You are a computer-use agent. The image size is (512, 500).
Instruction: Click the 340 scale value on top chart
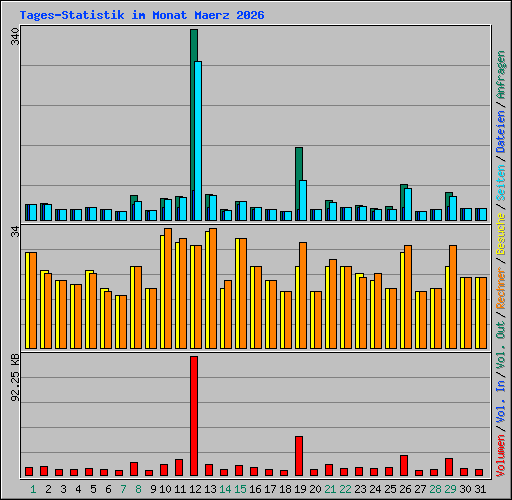(15, 37)
